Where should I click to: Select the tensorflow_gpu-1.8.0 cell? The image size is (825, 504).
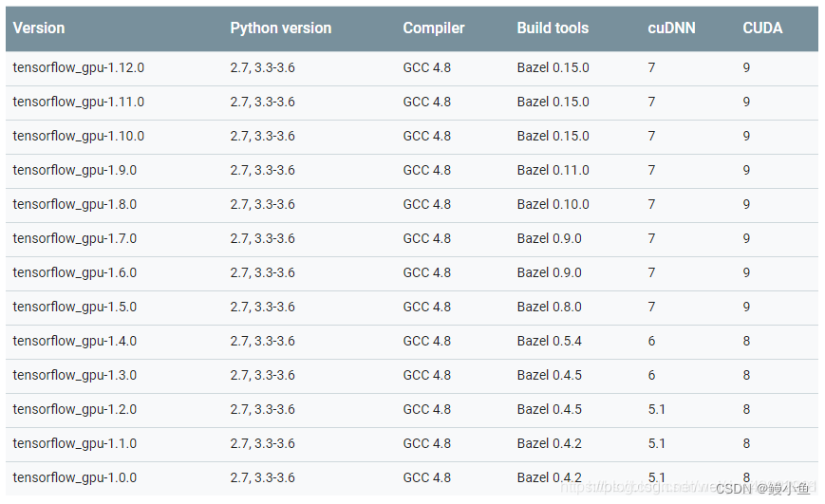(75, 205)
